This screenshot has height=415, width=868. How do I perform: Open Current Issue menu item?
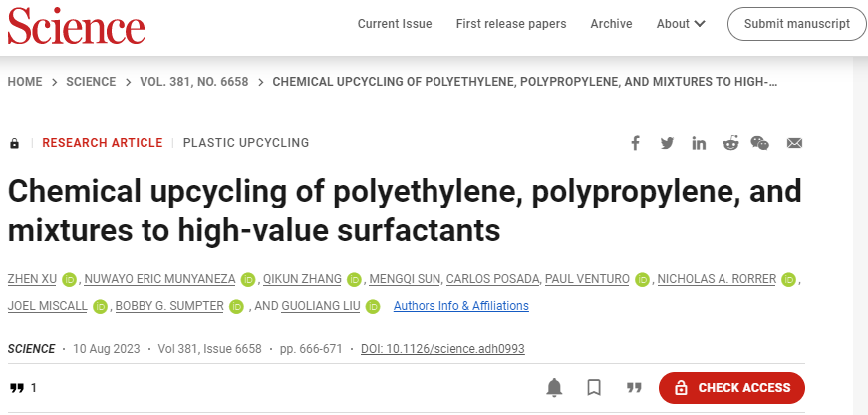click(x=395, y=24)
